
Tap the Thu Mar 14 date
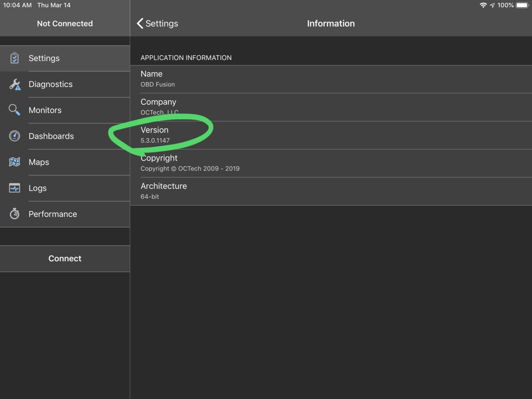pyautogui.click(x=54, y=5)
